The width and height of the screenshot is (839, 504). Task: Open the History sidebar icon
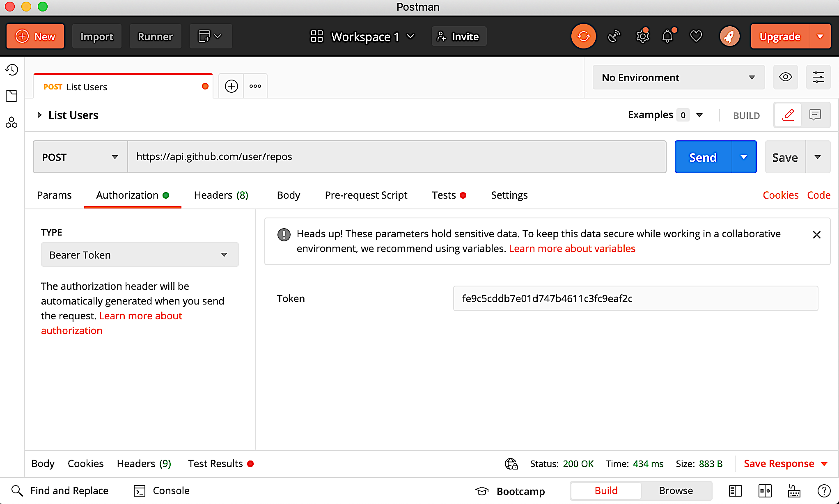pyautogui.click(x=11, y=70)
